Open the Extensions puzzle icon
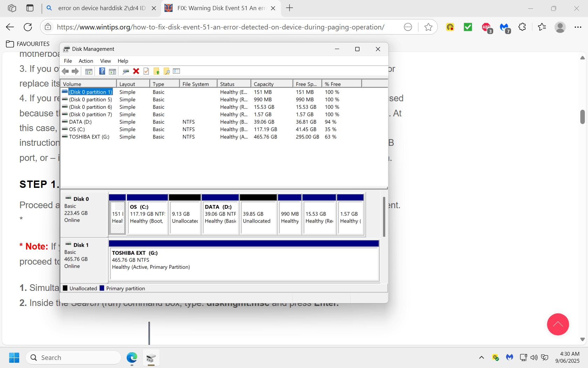Screen dimensions: 588x368 (x=522, y=27)
